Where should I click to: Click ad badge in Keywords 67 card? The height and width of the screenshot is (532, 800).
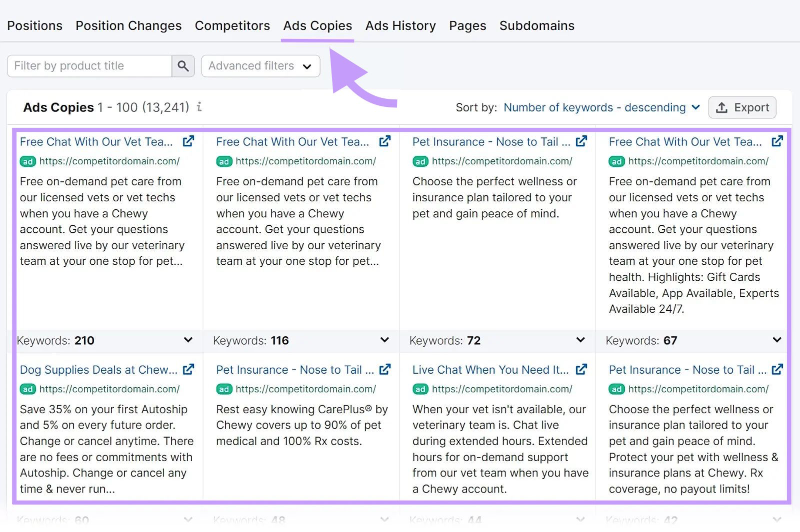tap(617, 161)
